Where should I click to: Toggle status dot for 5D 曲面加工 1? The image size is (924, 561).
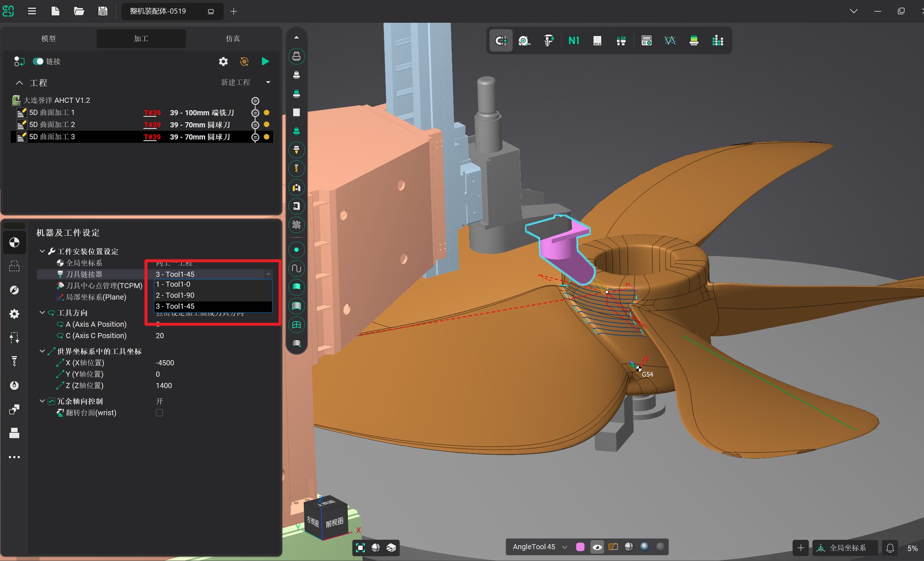(267, 113)
